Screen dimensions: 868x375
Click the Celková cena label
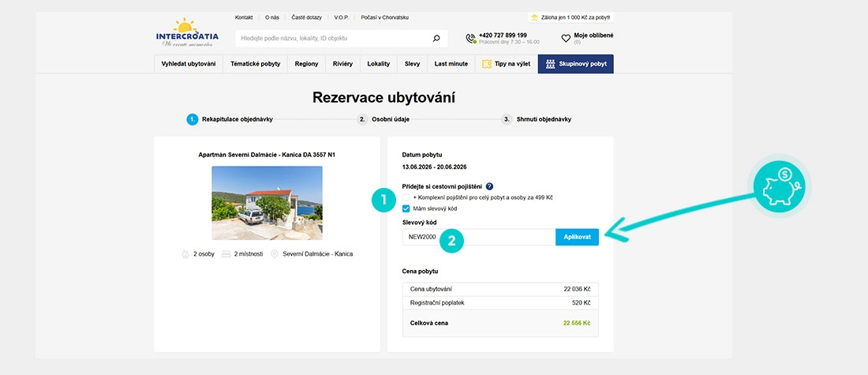coord(429,323)
